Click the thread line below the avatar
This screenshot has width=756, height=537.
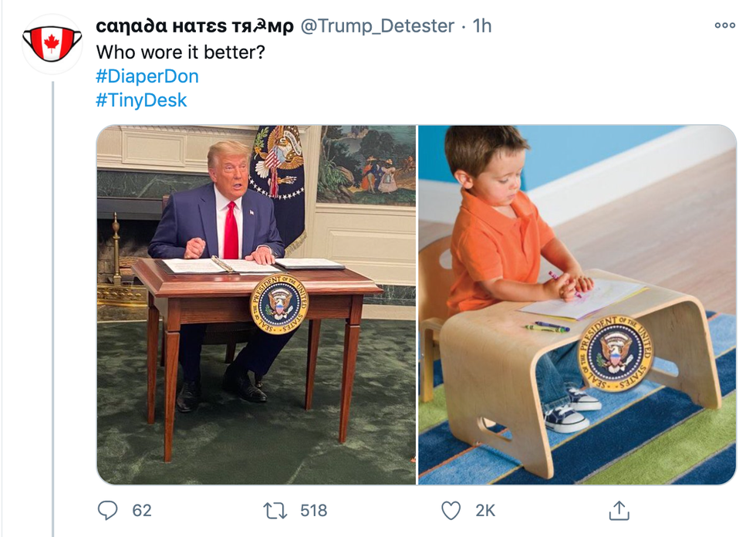52,309
